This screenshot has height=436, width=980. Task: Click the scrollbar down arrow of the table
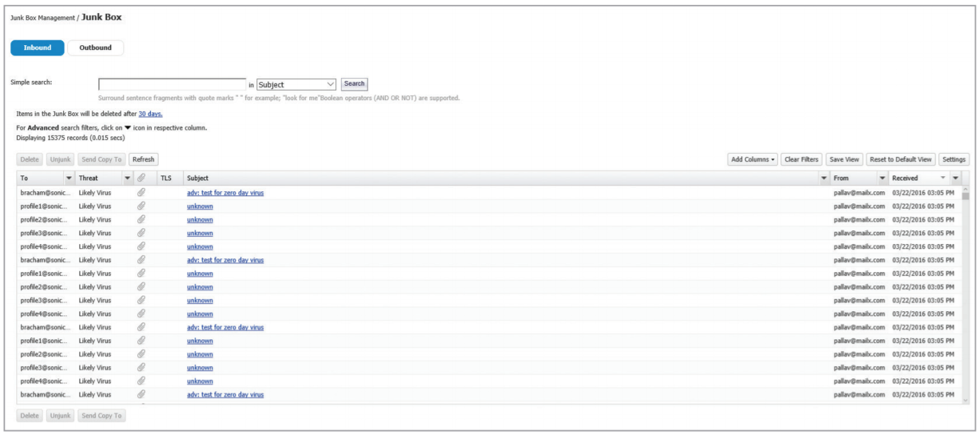(x=966, y=400)
